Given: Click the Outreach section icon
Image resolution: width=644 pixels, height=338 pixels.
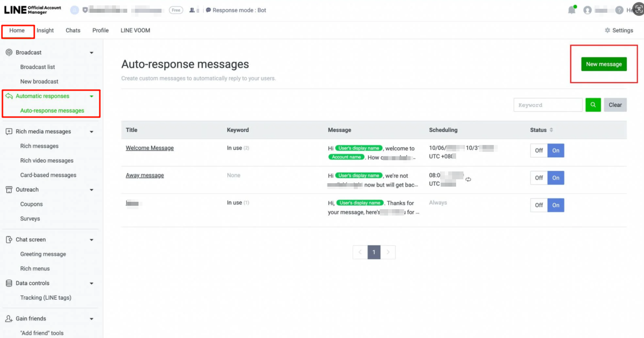Looking at the screenshot, I should [9, 190].
